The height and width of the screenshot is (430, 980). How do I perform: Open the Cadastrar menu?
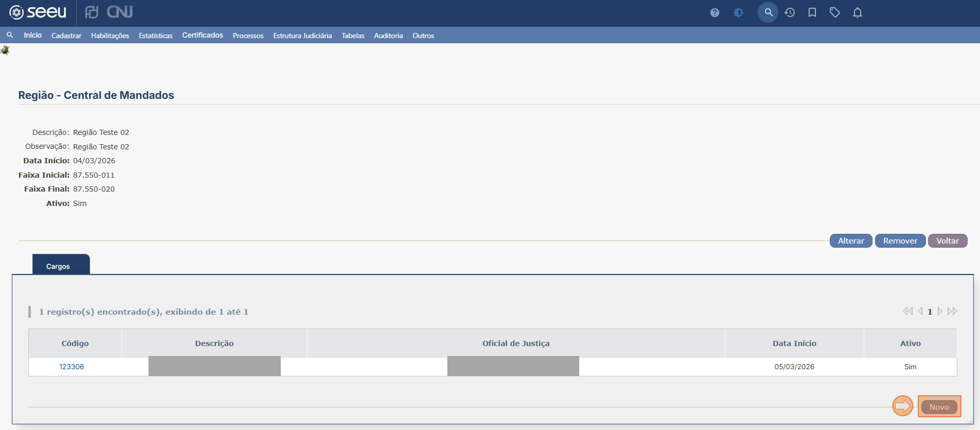[x=66, y=36]
